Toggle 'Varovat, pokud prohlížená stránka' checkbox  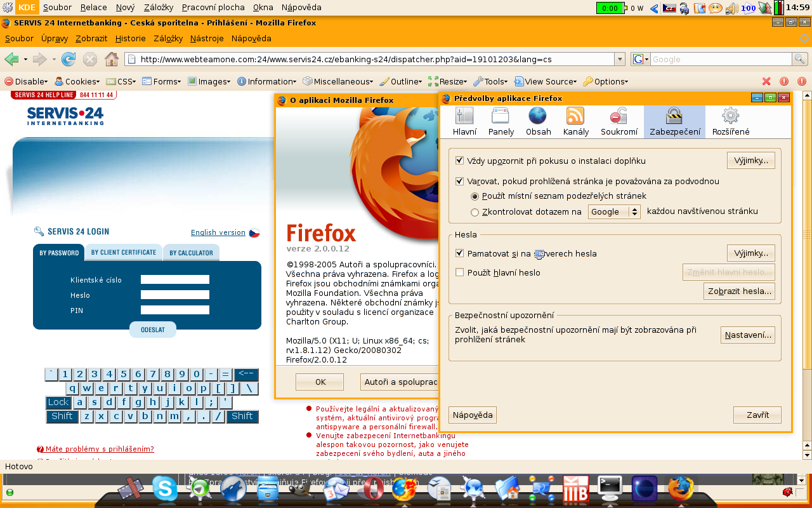[x=460, y=181]
